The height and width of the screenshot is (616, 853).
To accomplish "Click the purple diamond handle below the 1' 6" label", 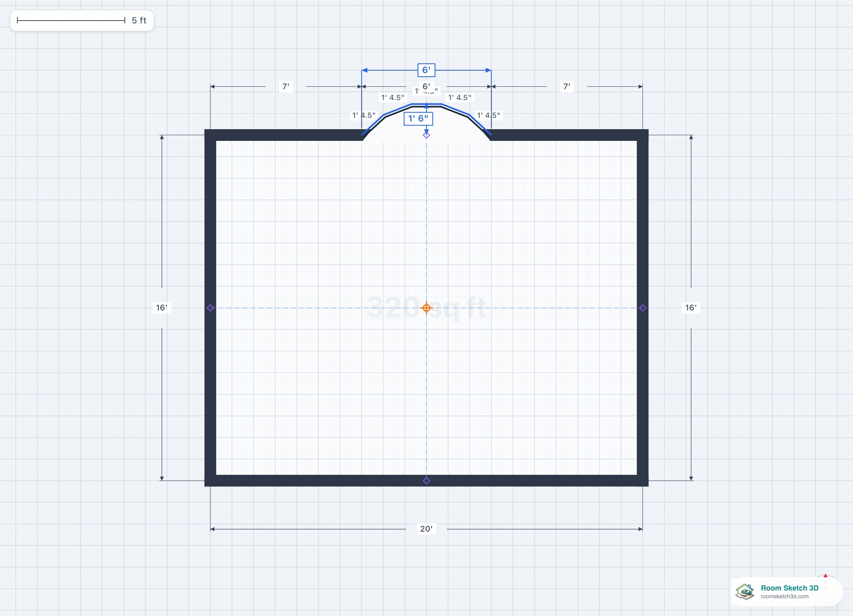I will pos(426,135).
